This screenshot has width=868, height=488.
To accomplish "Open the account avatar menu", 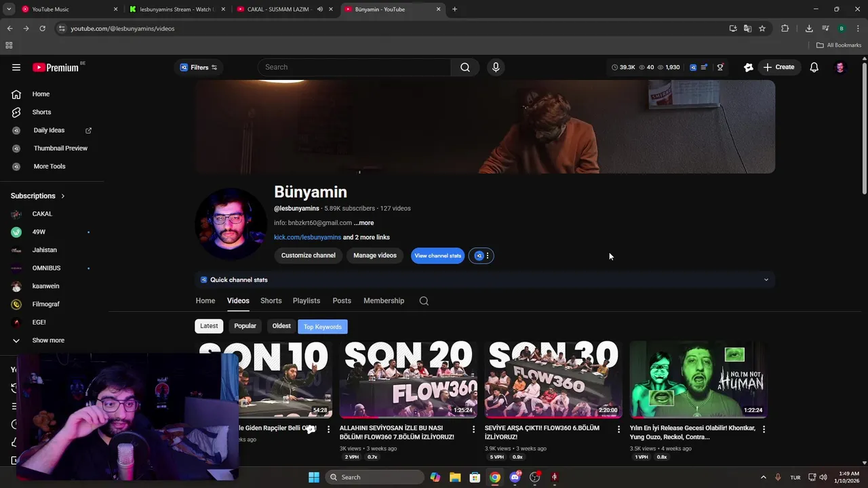I will 840,67.
